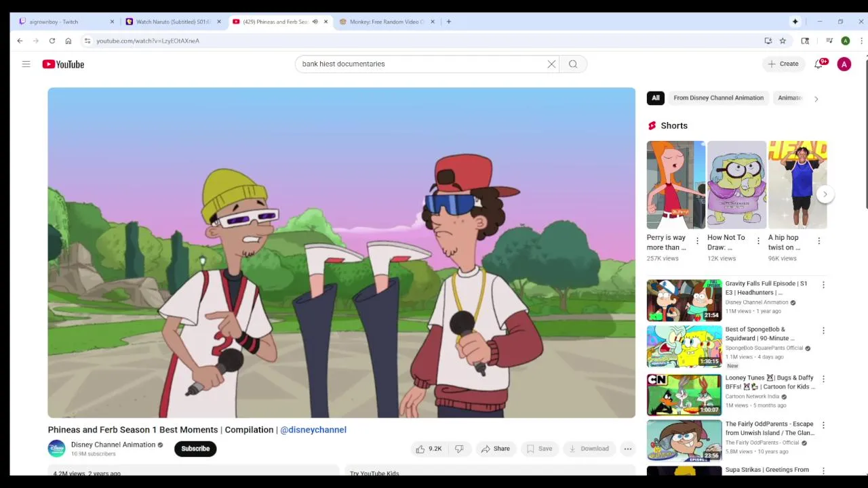Open Chrome three-dot menu

point(861,41)
